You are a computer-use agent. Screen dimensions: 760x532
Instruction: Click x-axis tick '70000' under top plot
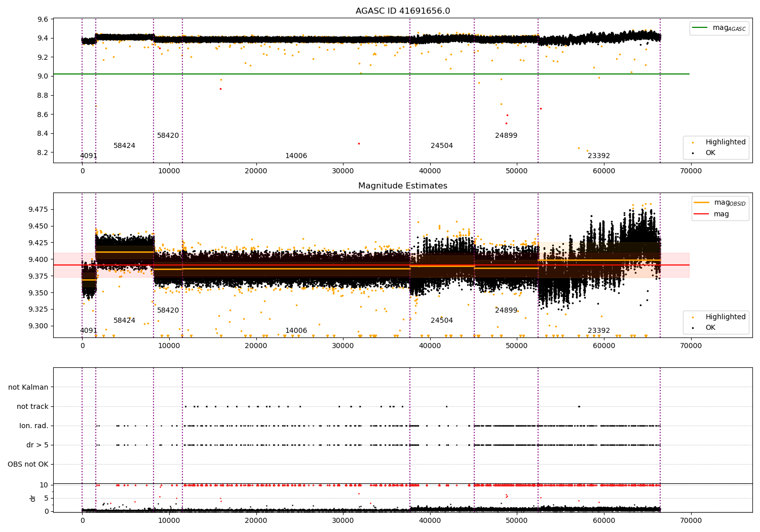[x=691, y=171]
